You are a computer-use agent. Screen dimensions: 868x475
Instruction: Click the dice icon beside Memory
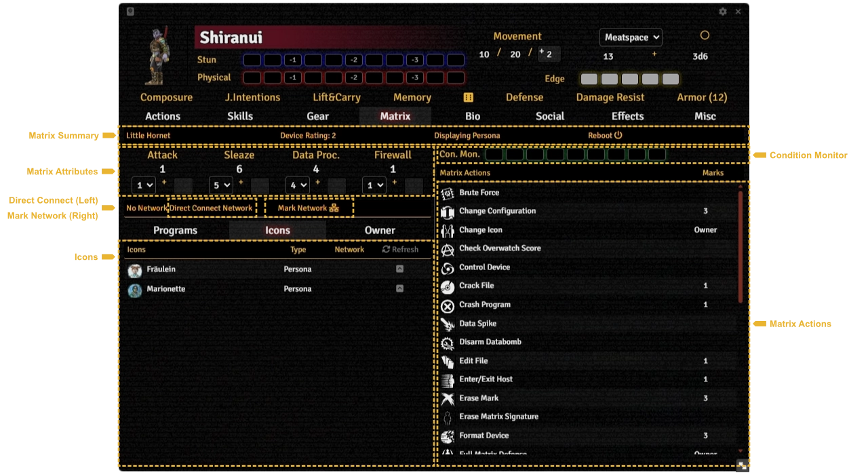pos(468,98)
